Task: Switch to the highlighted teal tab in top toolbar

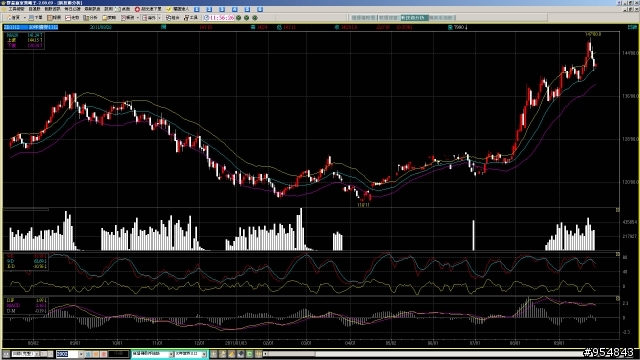Action: coord(414,18)
